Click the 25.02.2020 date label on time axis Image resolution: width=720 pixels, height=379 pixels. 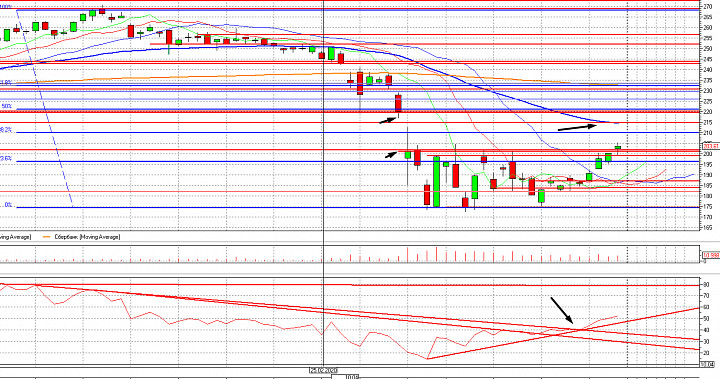(324, 370)
